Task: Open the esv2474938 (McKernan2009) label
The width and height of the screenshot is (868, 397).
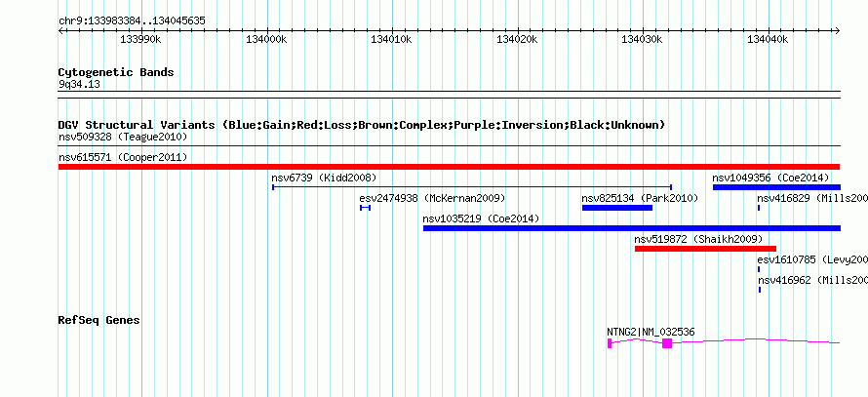Action: point(432,198)
